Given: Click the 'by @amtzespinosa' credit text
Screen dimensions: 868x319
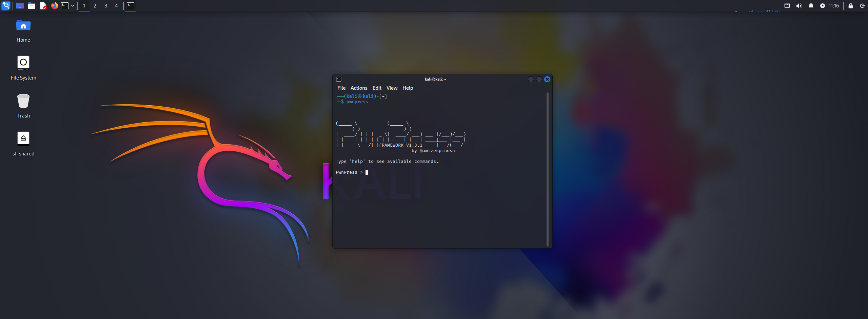Looking at the screenshot, I should 433,151.
